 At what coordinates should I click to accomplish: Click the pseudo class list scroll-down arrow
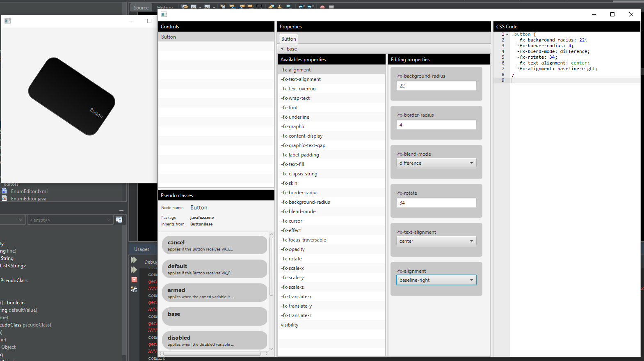(x=271, y=349)
